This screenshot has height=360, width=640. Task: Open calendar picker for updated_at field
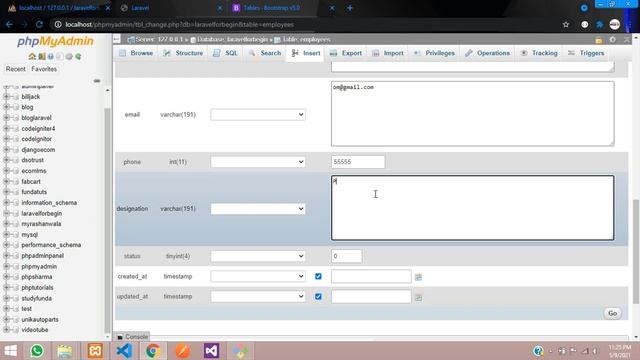tap(418, 297)
